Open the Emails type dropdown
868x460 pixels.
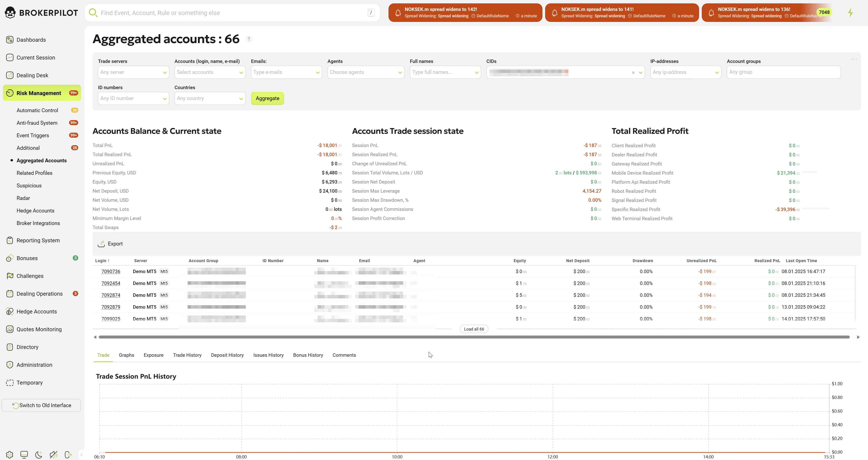(286, 72)
